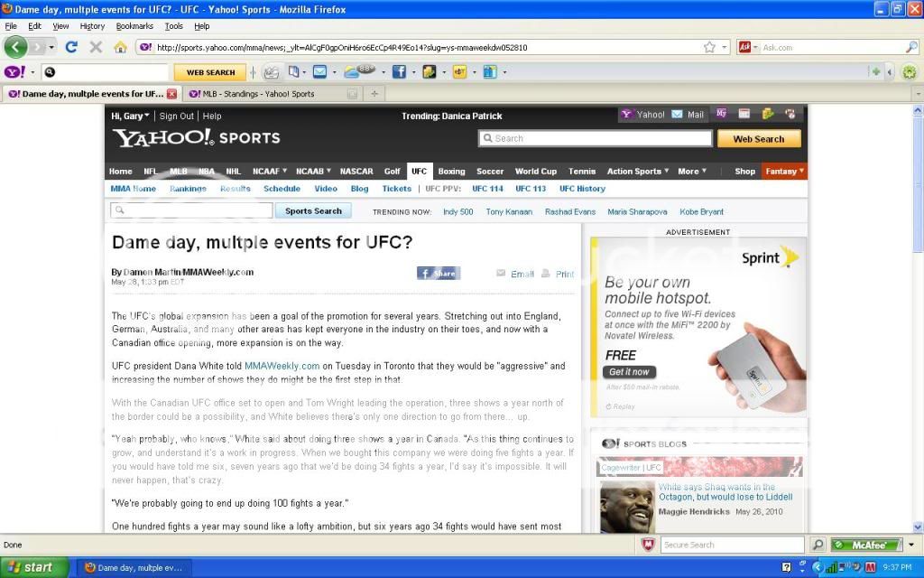
Task: Open the location bar history dropdown
Action: coord(725,47)
